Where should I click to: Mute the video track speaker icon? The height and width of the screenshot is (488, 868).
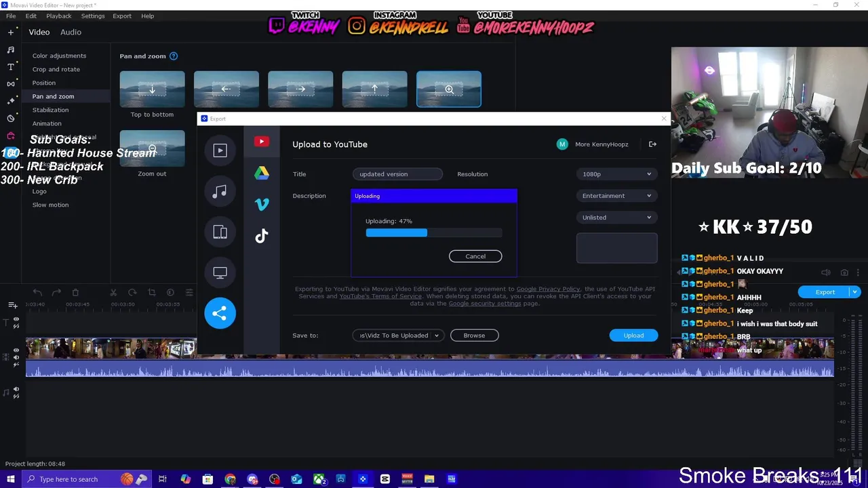pos(16,357)
